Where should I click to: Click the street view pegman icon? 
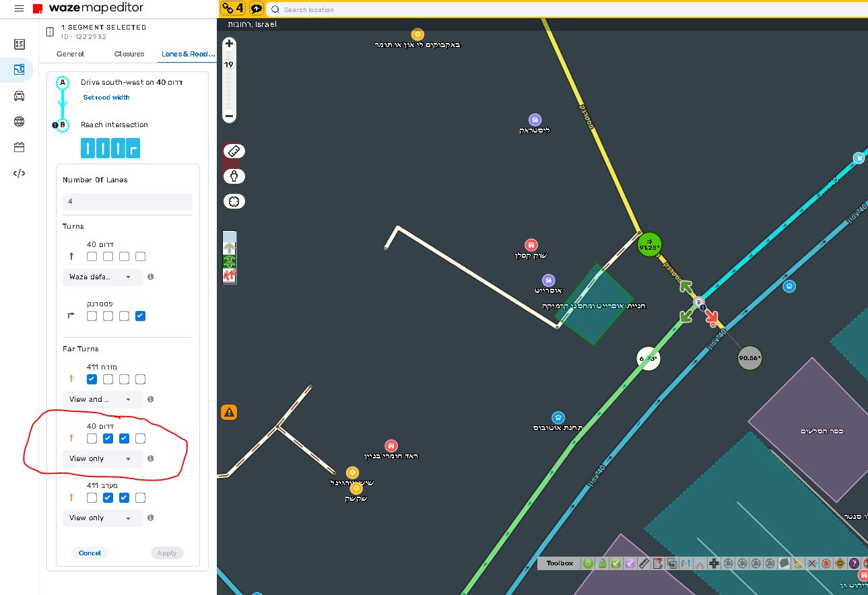(x=234, y=176)
